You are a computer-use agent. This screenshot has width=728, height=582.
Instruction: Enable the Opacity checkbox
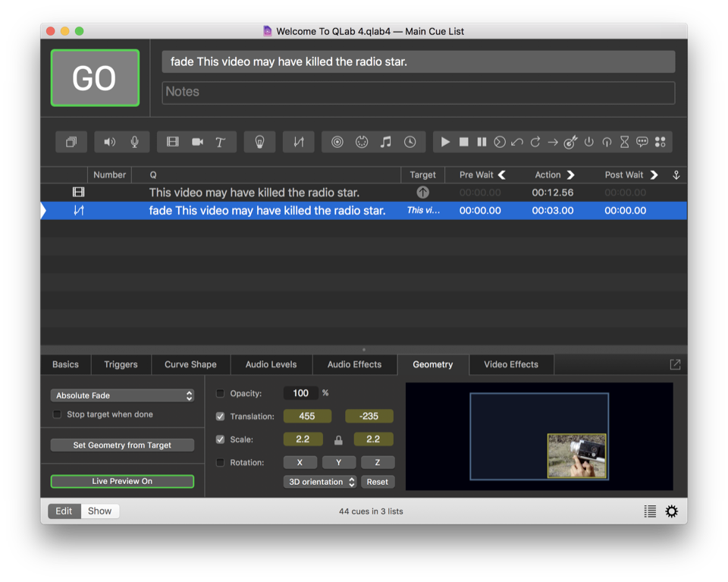coord(221,393)
